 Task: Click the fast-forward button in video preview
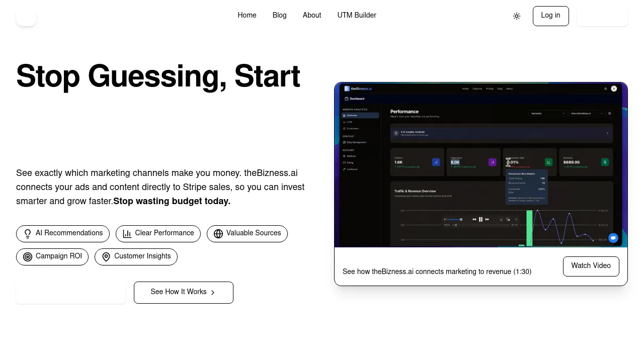click(487, 219)
